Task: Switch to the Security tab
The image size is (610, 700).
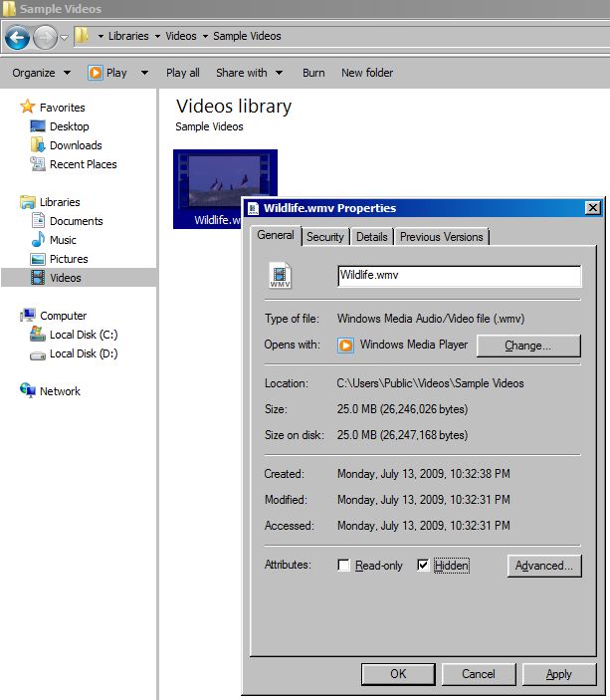Action: point(324,237)
